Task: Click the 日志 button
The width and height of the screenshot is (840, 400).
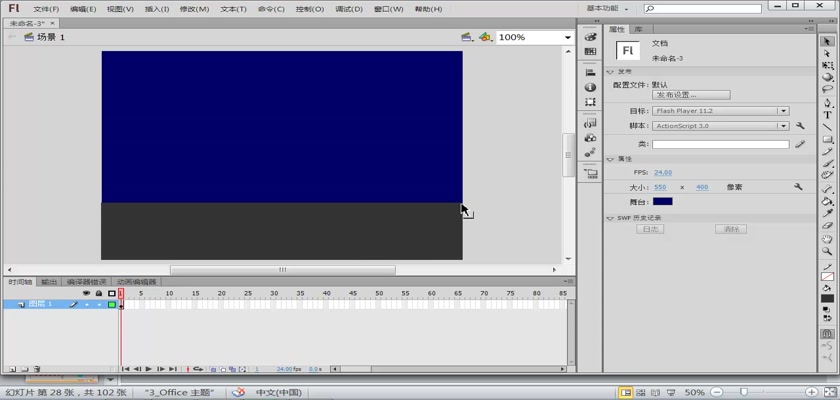Action: pos(650,229)
